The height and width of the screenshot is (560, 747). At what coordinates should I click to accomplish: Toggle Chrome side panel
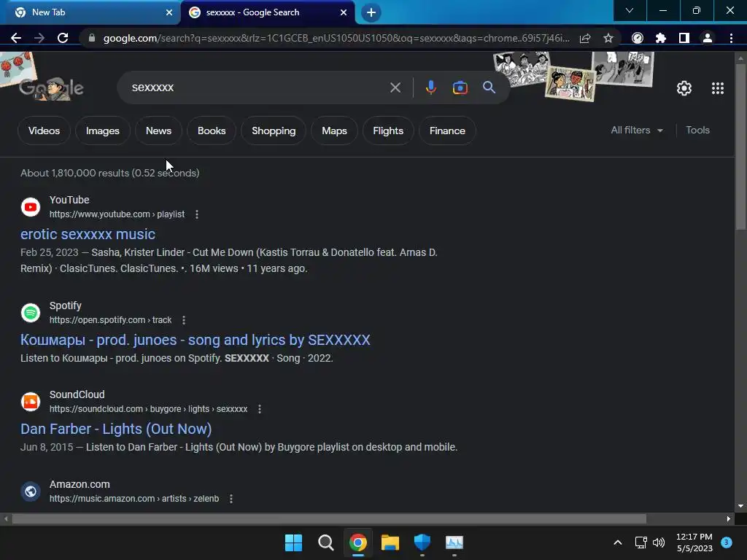click(x=684, y=38)
